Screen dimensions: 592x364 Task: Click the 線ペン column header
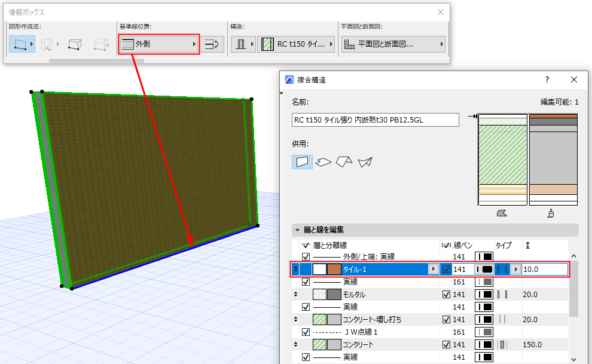[463, 246]
